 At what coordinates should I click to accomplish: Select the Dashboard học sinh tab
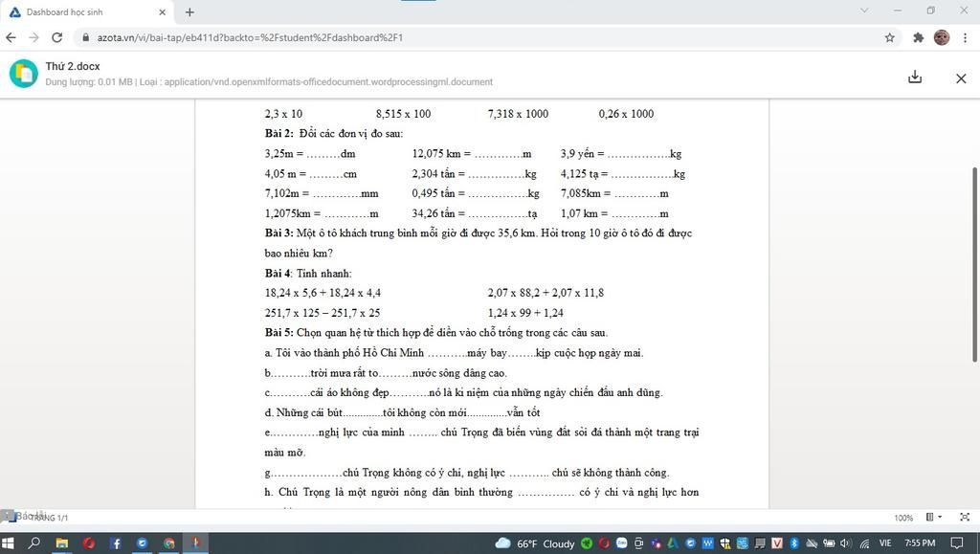pos(87,11)
